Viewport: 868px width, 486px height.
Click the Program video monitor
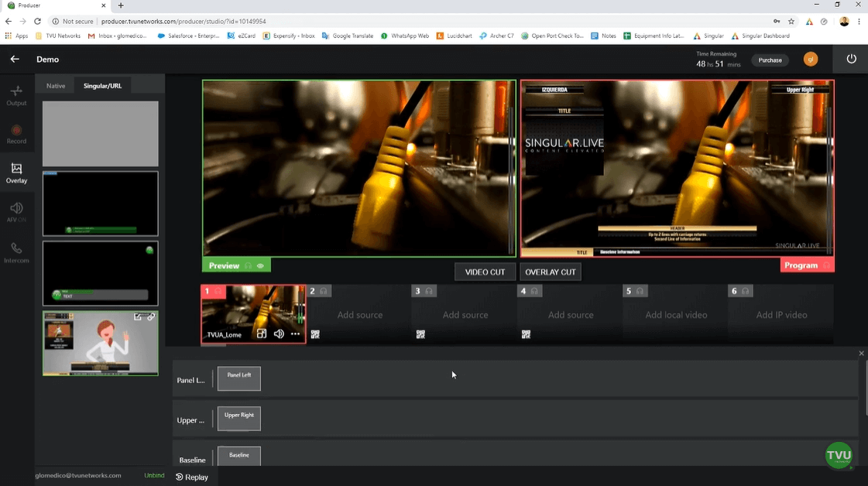[677, 168]
